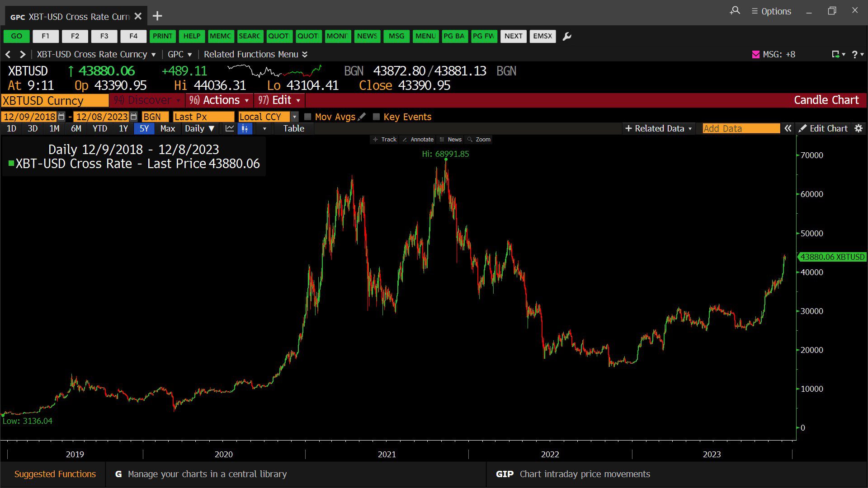Select the YTD range

[x=99, y=128]
